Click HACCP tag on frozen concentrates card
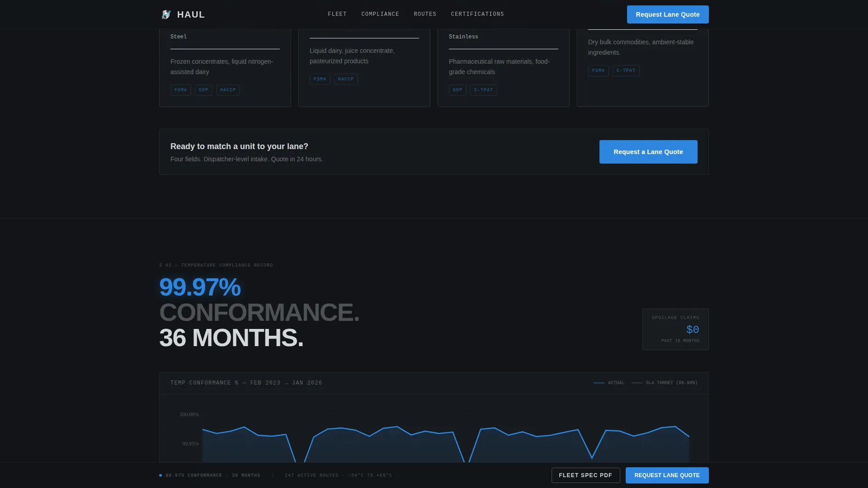Image resolution: width=868 pixels, height=488 pixels. point(228,90)
